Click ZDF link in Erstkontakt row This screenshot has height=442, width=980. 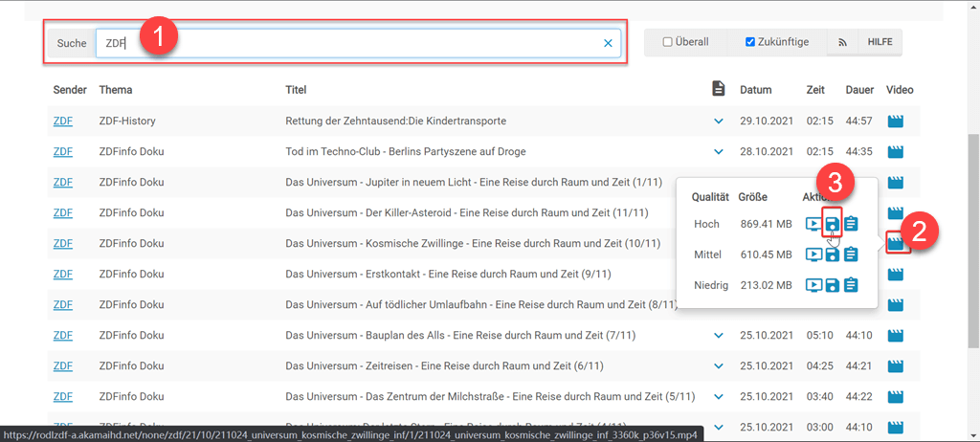tap(62, 274)
